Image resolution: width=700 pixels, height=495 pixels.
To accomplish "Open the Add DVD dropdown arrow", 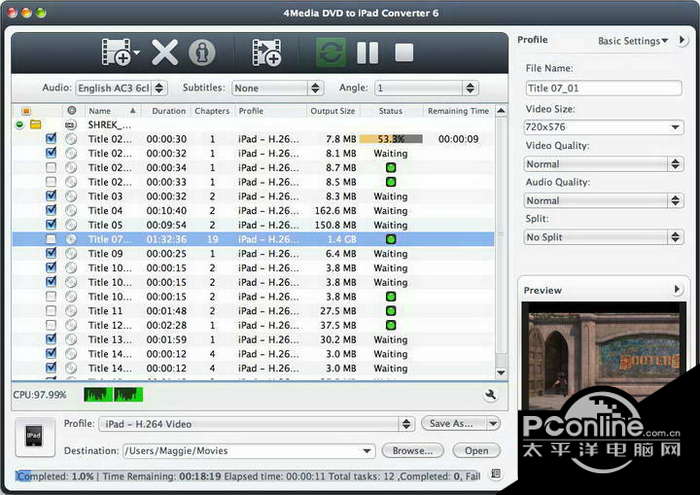I will point(137,52).
